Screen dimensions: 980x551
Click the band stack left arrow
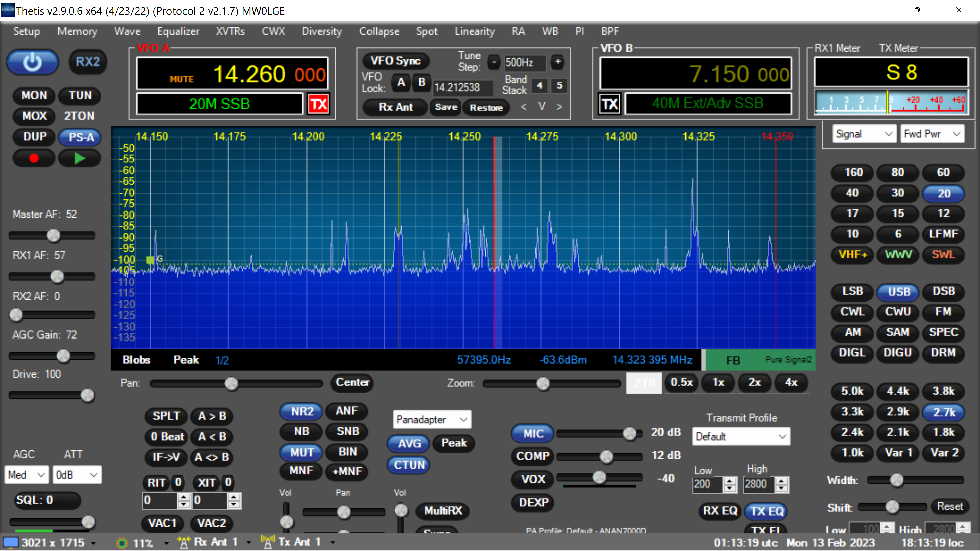click(524, 107)
